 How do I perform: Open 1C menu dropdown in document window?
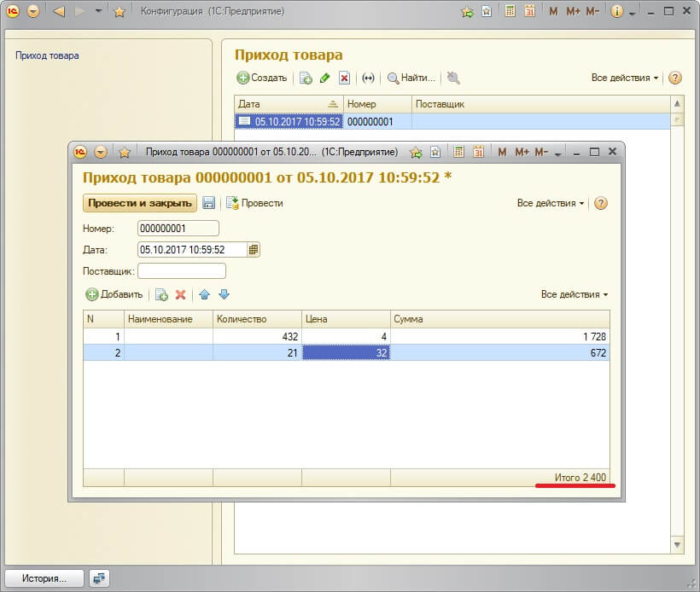coord(101,152)
